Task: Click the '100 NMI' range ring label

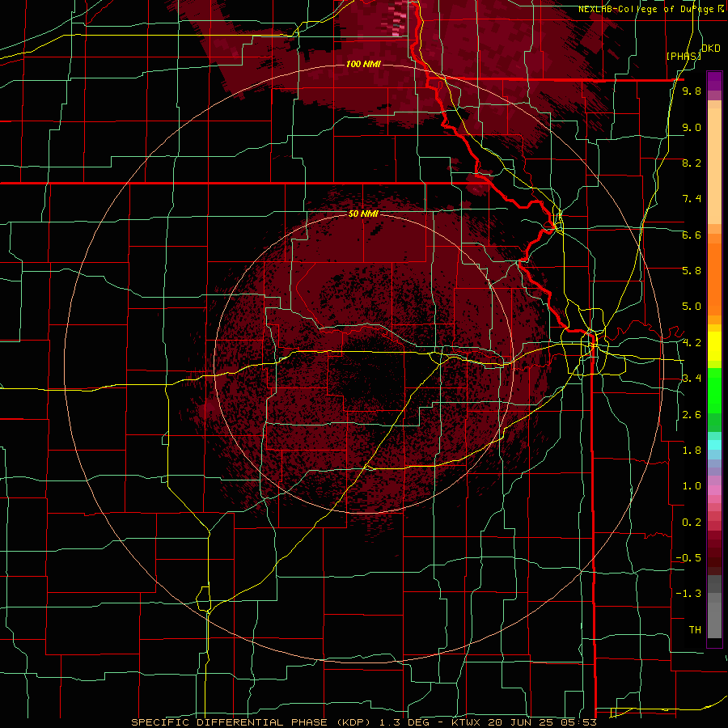Action: click(363, 64)
